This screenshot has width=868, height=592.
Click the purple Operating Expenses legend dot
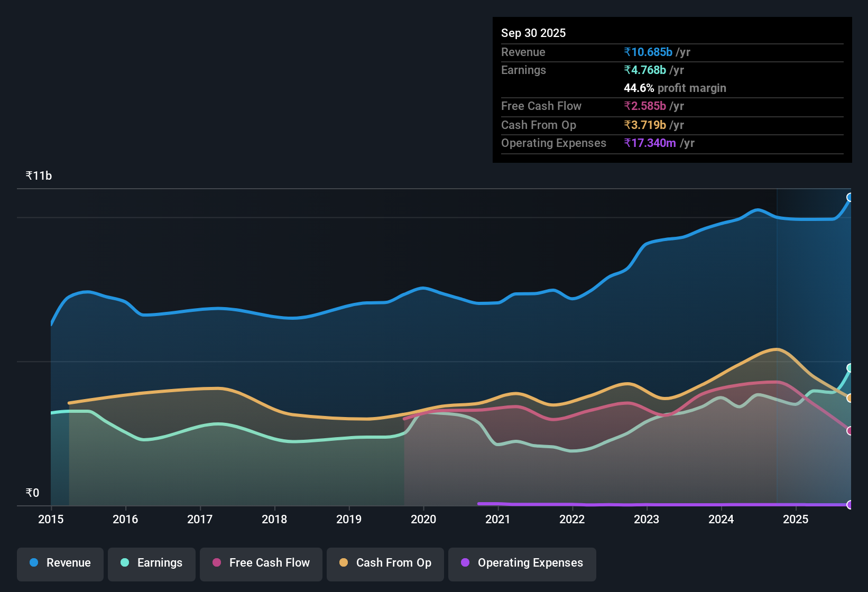pyautogui.click(x=465, y=563)
